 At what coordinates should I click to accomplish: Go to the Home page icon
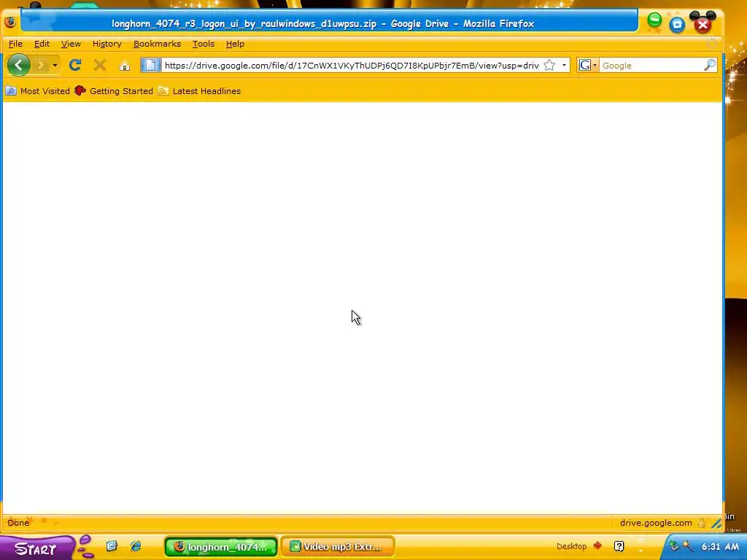pos(125,65)
